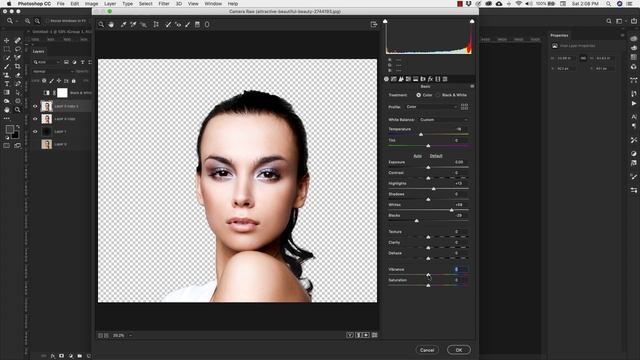Image resolution: width=640 pixels, height=360 pixels.
Task: Select the Targeted Adjustment tool
Action: (143, 24)
